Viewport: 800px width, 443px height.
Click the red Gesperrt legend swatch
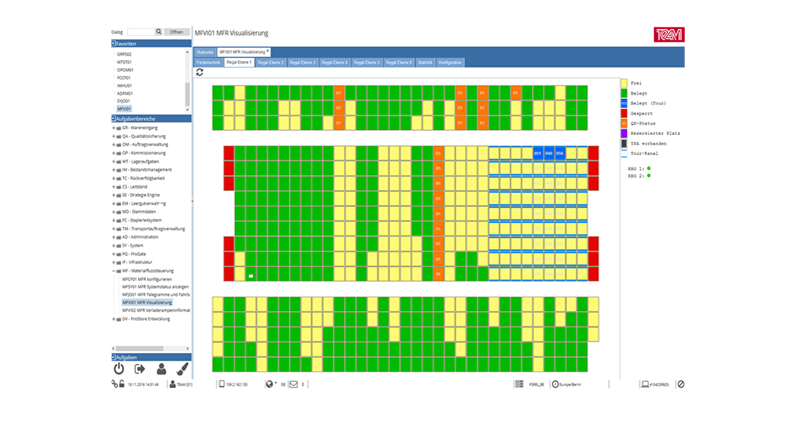(x=623, y=113)
